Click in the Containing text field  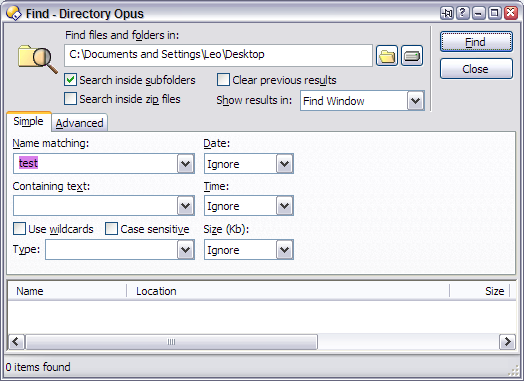[96, 206]
